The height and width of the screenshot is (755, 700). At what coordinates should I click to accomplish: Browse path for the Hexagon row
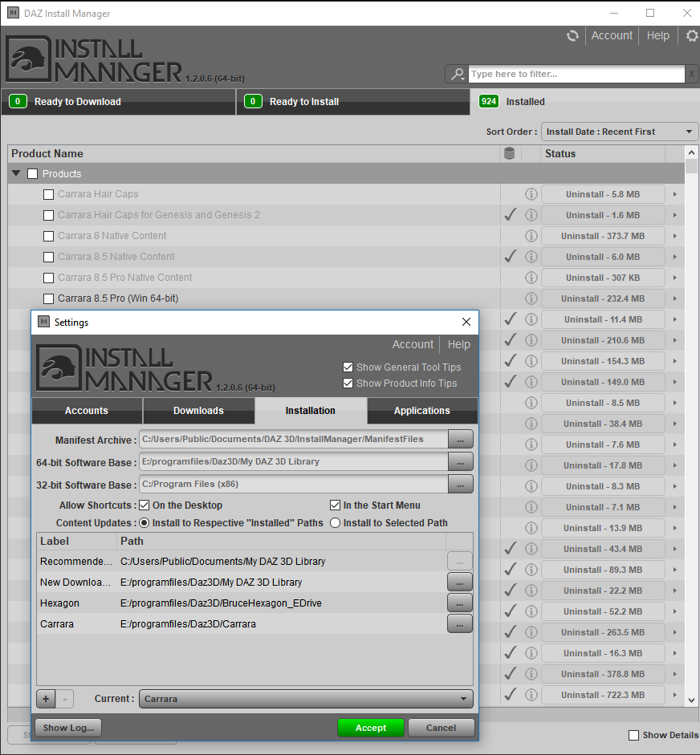[460, 603]
